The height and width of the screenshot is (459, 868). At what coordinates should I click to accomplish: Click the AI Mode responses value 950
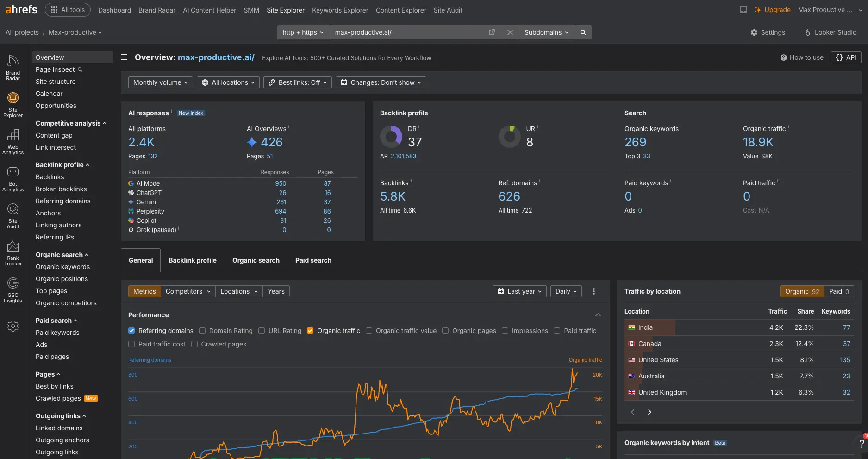tap(281, 183)
